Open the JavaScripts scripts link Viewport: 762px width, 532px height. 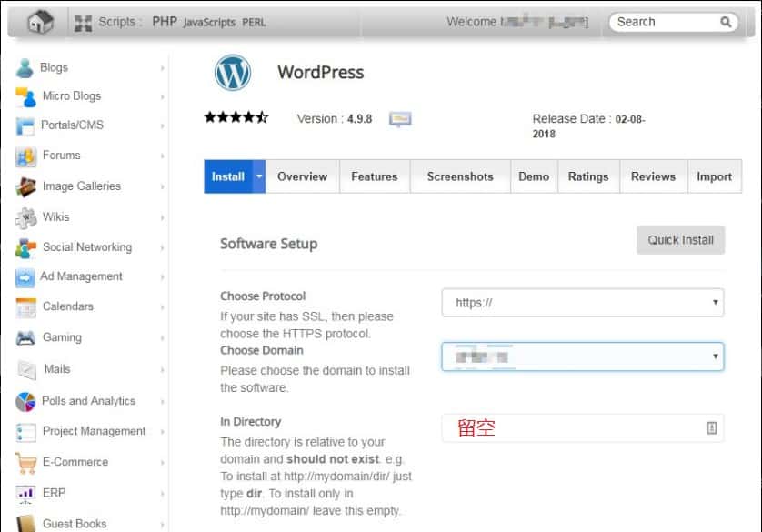click(209, 23)
